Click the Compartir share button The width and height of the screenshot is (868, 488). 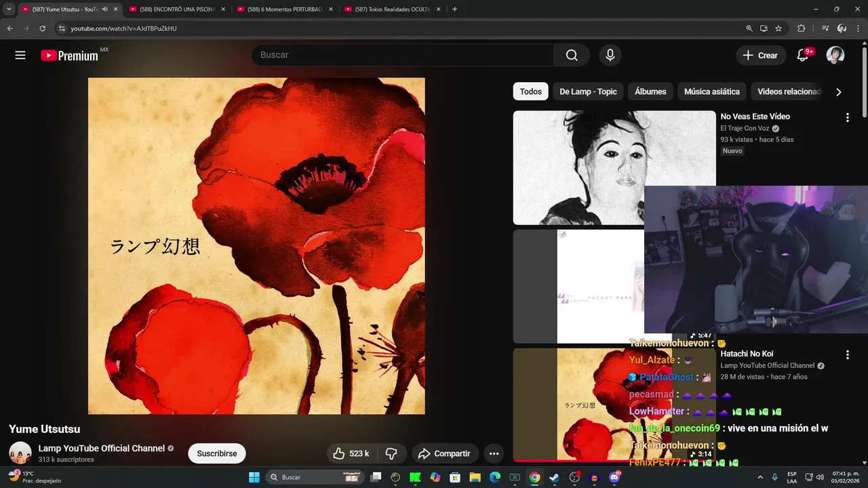tap(444, 453)
